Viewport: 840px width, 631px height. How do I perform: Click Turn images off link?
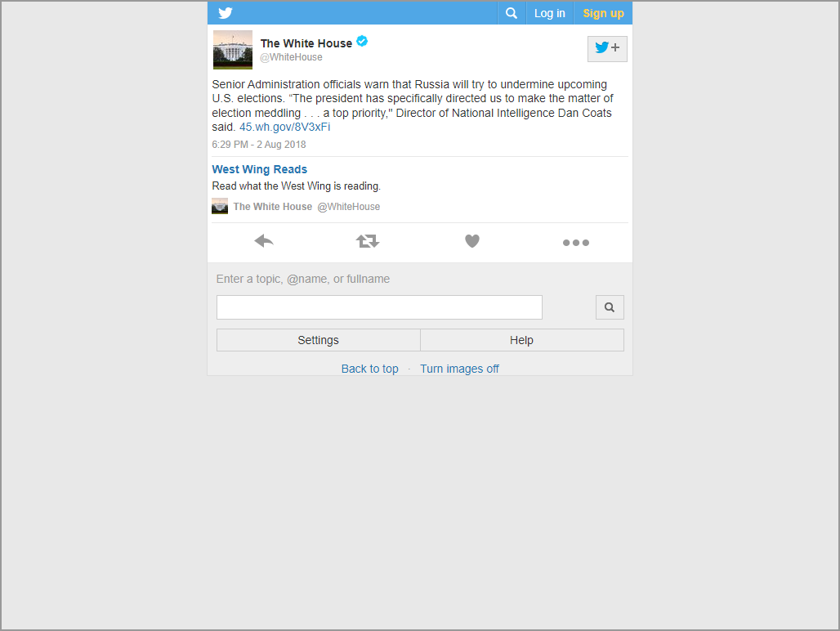click(459, 369)
